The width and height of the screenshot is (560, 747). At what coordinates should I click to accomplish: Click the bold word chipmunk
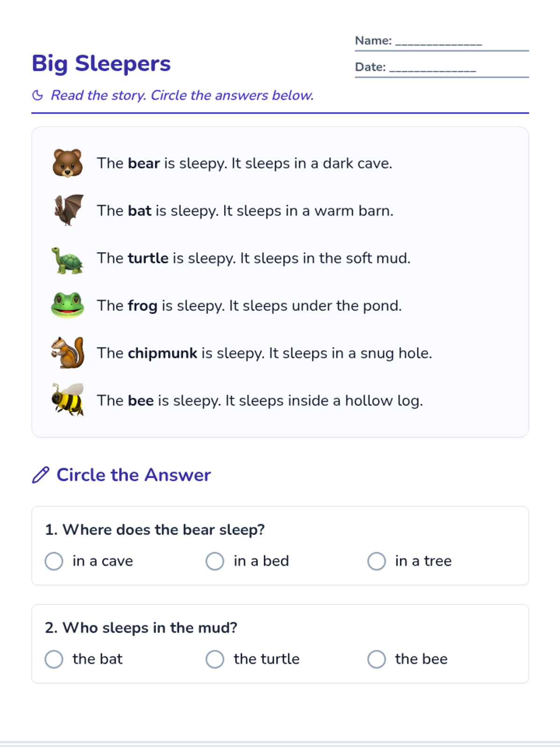point(162,353)
